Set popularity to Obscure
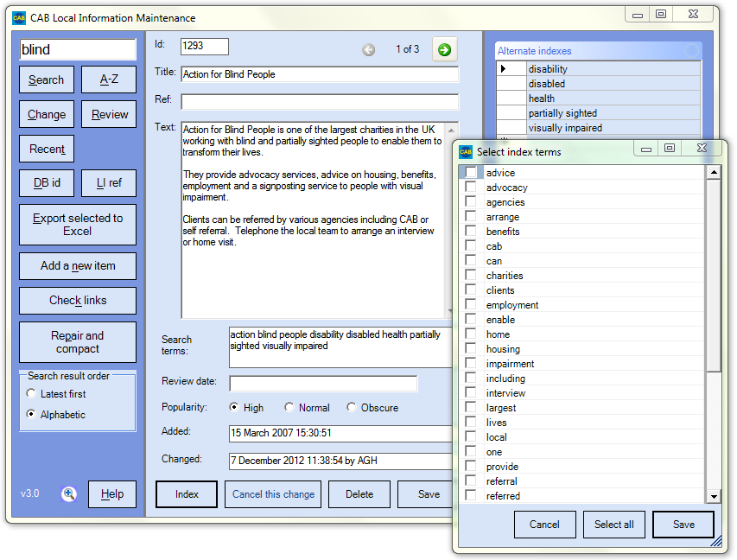737x560 pixels. [351, 407]
